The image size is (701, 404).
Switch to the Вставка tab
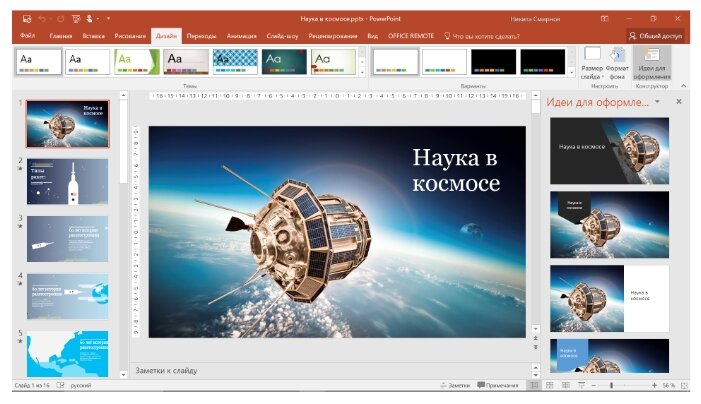[x=93, y=36]
